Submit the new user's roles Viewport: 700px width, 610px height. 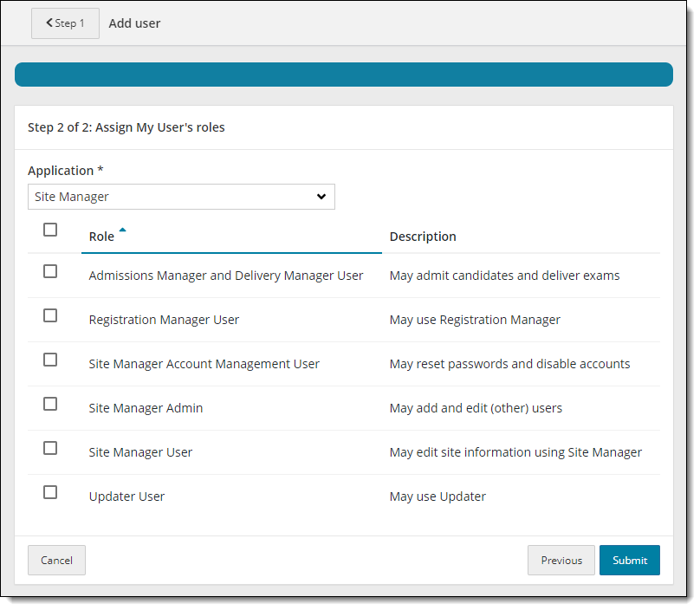[630, 561]
